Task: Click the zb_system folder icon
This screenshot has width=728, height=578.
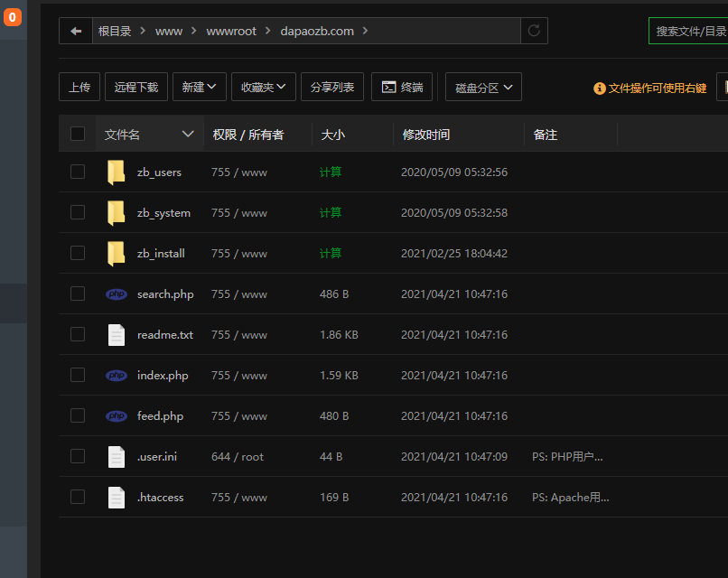Action: [x=117, y=212]
